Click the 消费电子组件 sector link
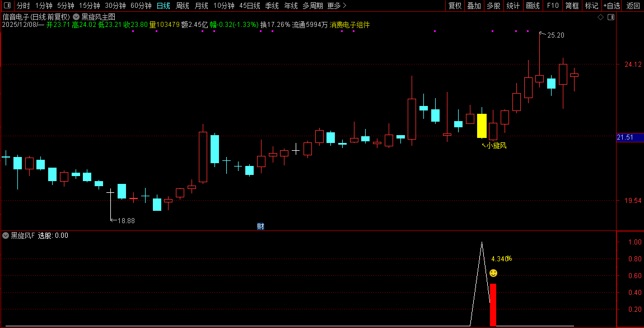The image size is (644, 328). (x=349, y=25)
